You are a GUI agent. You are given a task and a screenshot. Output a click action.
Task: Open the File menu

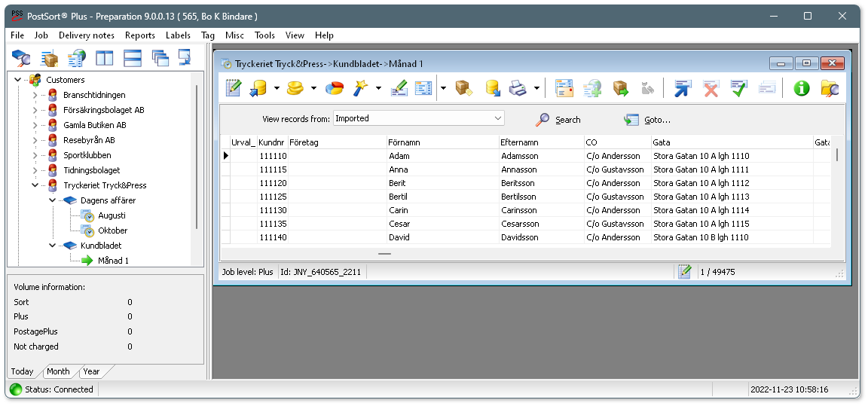pos(17,35)
